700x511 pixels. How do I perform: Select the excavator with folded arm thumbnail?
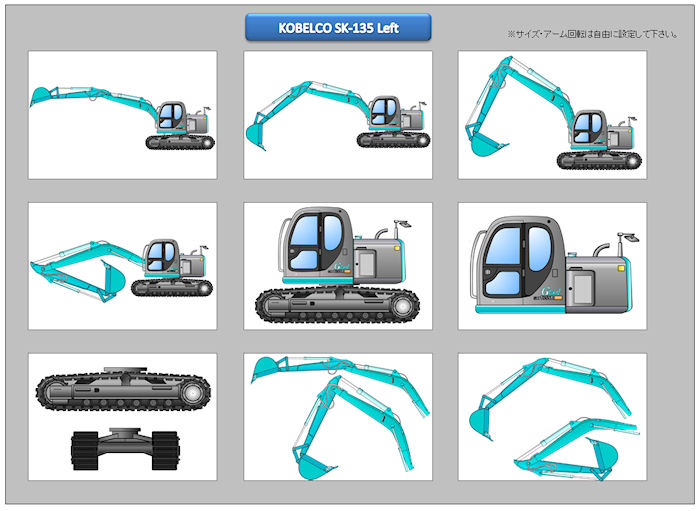(122, 266)
